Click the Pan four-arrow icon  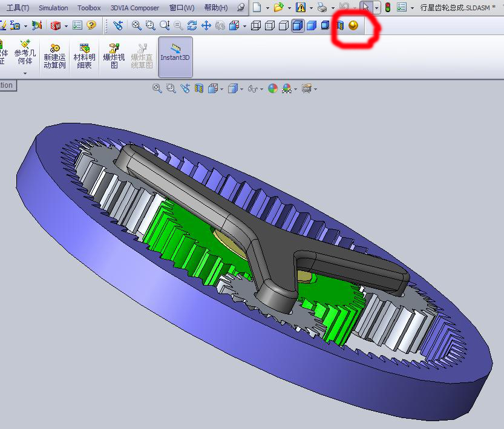click(206, 25)
